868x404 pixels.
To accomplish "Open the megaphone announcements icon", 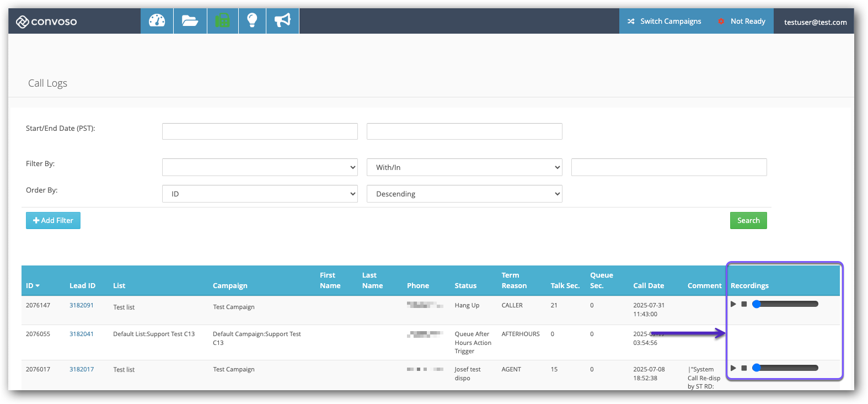I will 282,21.
